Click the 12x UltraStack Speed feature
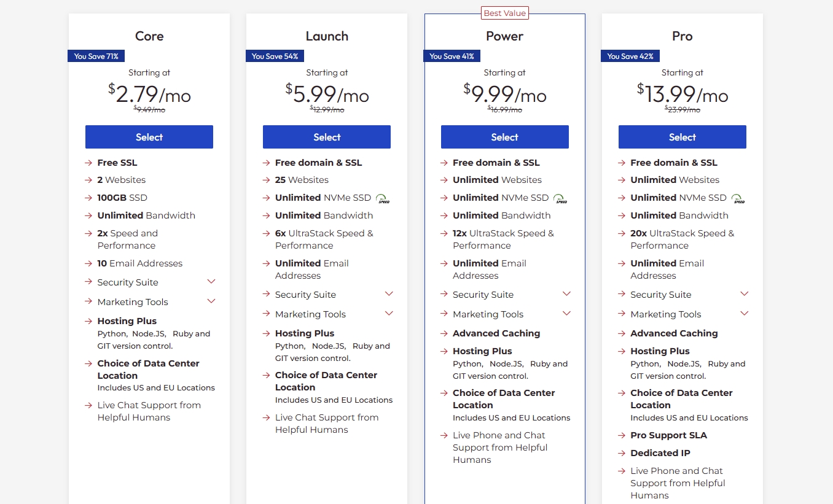The width and height of the screenshot is (833, 504). coord(503,239)
